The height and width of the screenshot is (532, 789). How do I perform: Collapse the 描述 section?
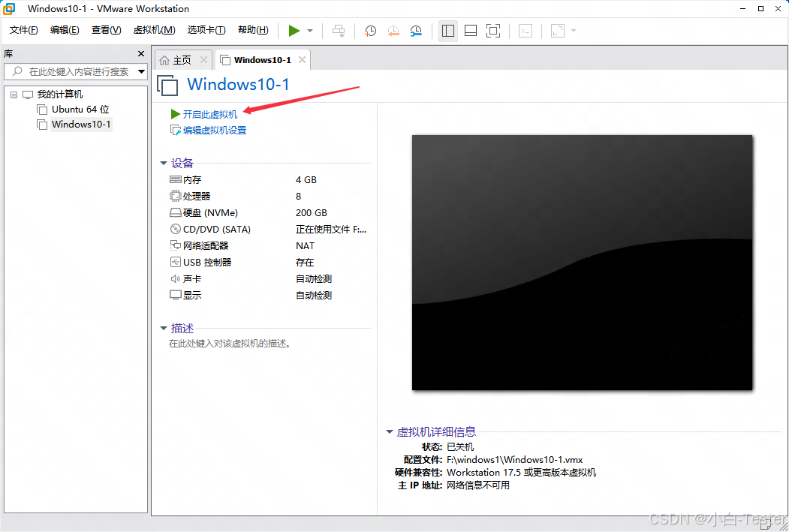pyautogui.click(x=163, y=329)
